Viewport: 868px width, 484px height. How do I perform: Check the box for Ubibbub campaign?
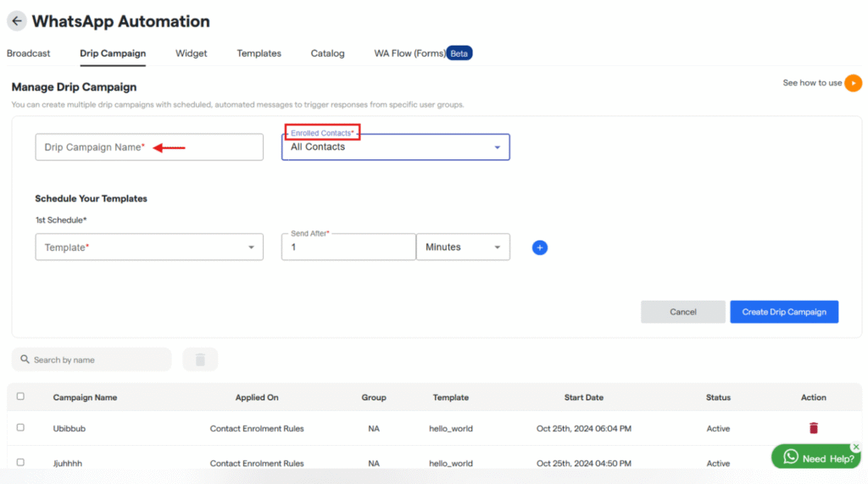tap(21, 428)
